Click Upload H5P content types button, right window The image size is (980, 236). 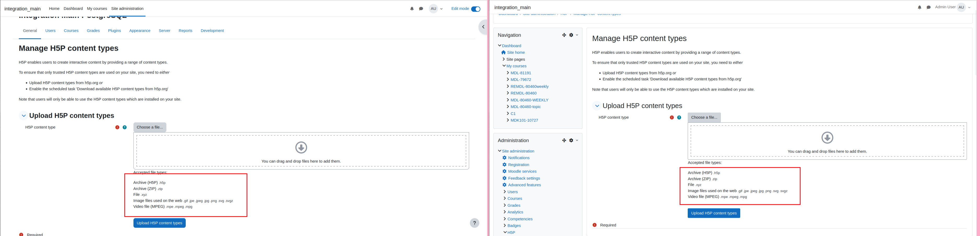pyautogui.click(x=714, y=213)
